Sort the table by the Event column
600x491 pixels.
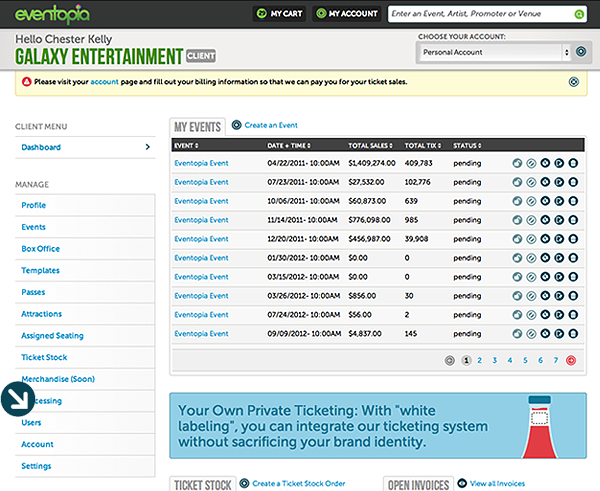186,146
